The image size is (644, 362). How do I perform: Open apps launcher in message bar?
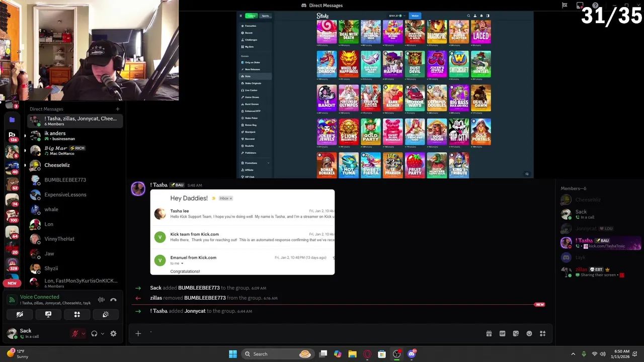point(543,333)
